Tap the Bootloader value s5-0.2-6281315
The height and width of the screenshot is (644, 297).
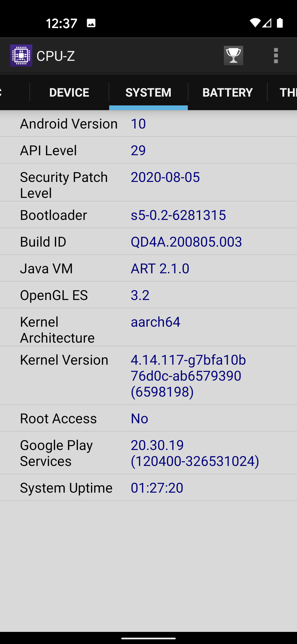pos(178,215)
